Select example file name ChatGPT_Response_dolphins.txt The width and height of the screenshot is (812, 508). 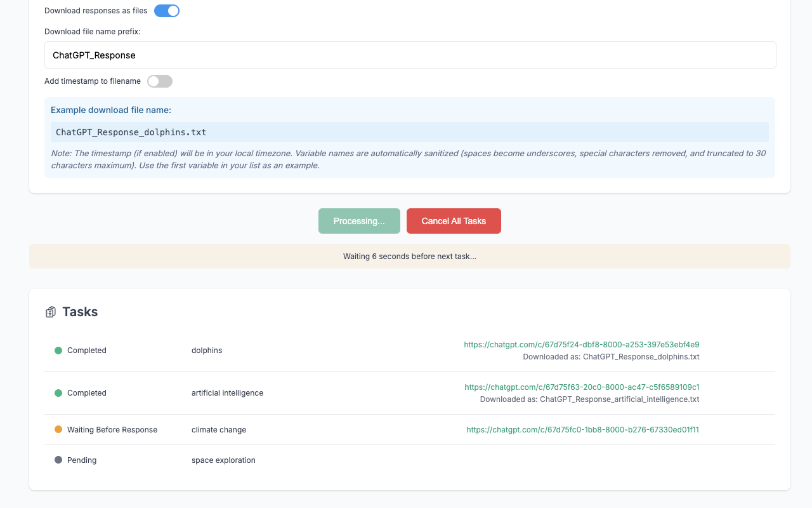(x=410, y=132)
